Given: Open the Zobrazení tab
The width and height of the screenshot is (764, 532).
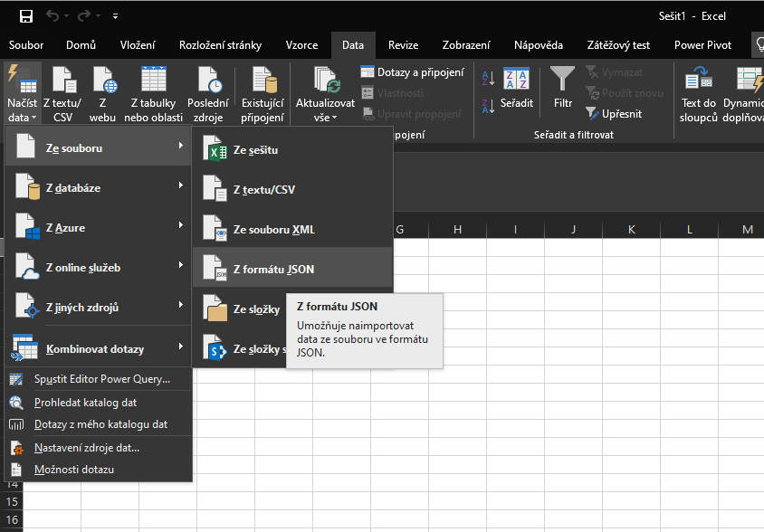Looking at the screenshot, I should pos(466,45).
